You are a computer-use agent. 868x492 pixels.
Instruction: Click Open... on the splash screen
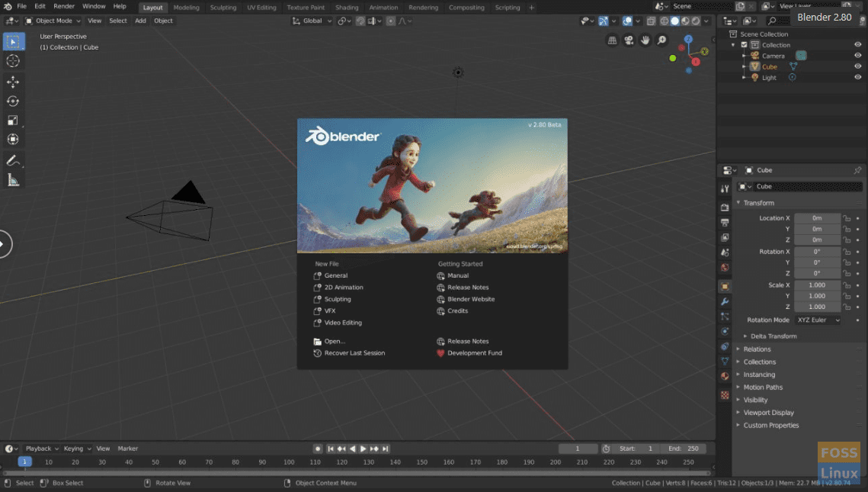329,342
